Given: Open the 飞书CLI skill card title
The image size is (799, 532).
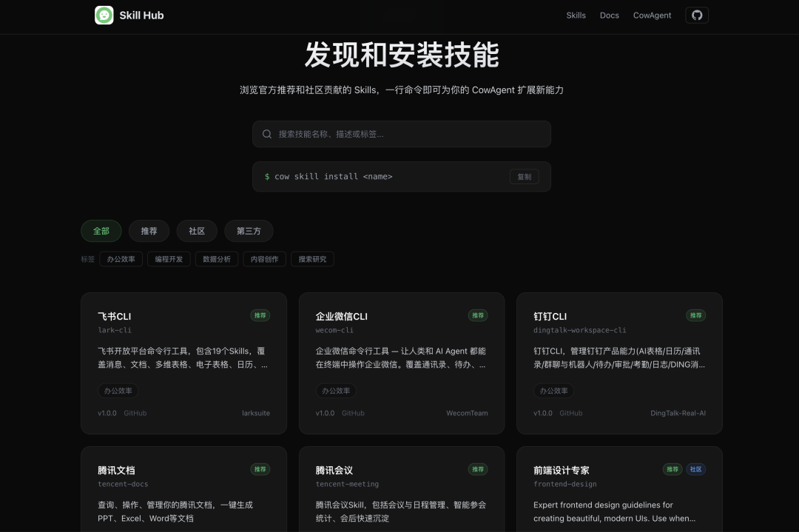Looking at the screenshot, I should coord(114,317).
